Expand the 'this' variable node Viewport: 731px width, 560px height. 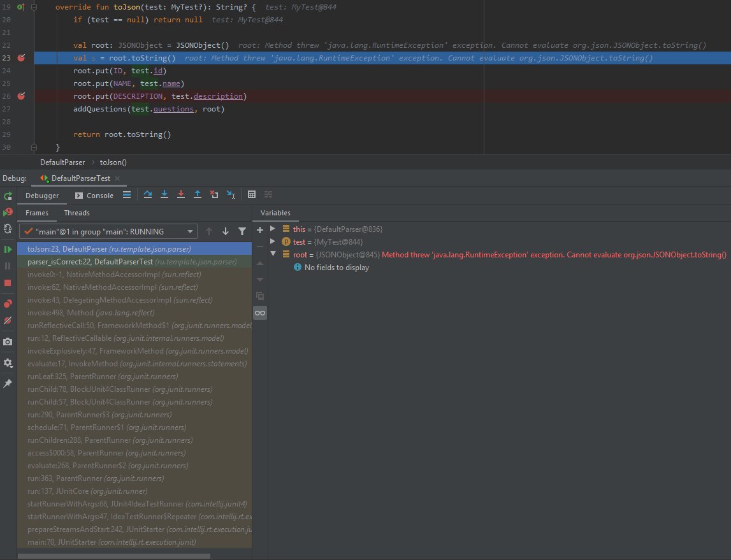(x=273, y=229)
